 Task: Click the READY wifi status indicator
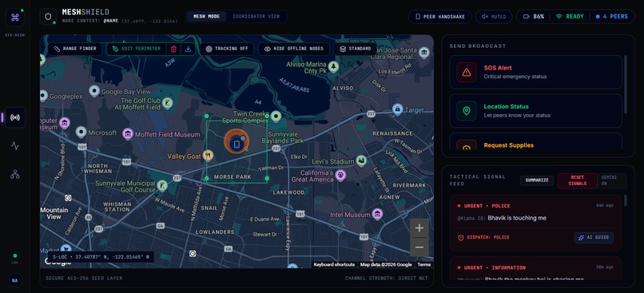click(x=570, y=17)
